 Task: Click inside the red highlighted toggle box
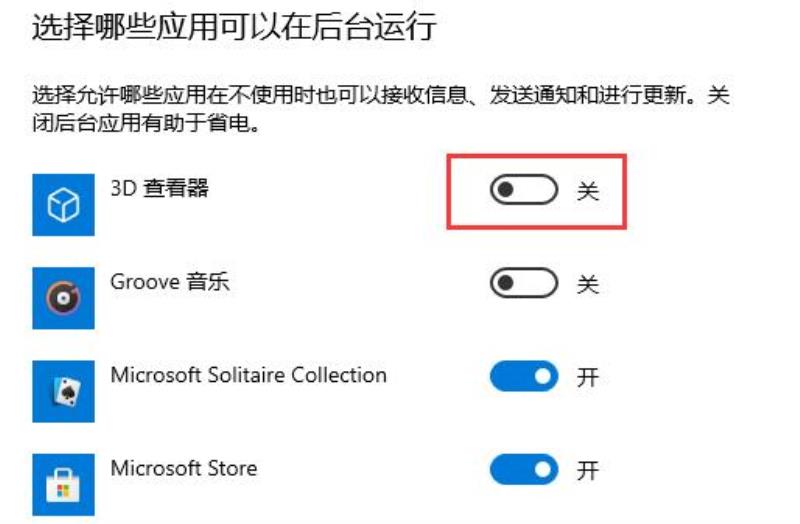(x=537, y=191)
